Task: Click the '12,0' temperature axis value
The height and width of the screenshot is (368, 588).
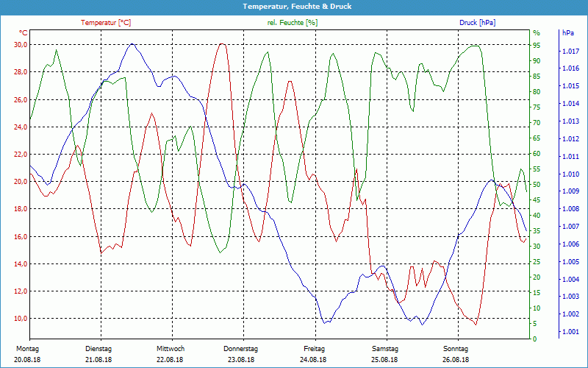Action: [21, 291]
